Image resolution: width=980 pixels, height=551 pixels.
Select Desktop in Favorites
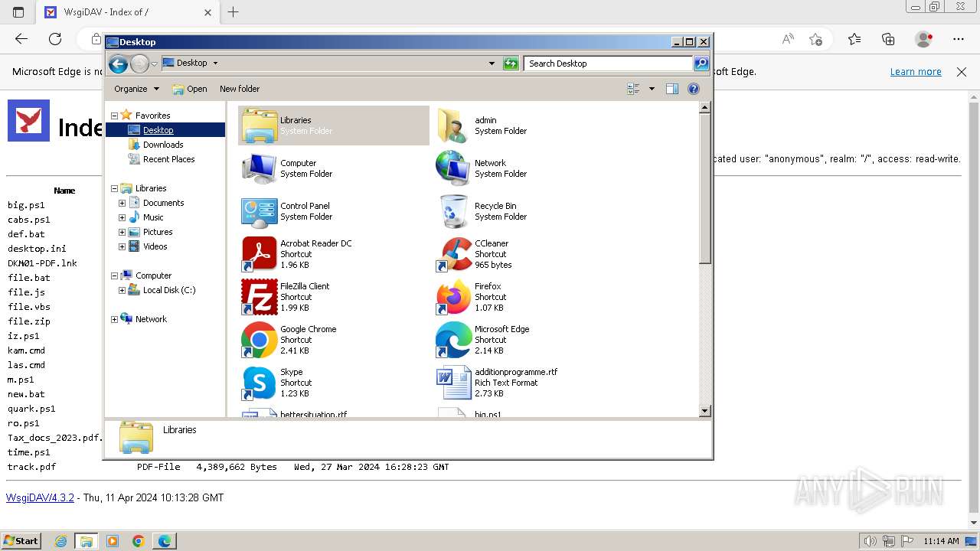pyautogui.click(x=158, y=130)
